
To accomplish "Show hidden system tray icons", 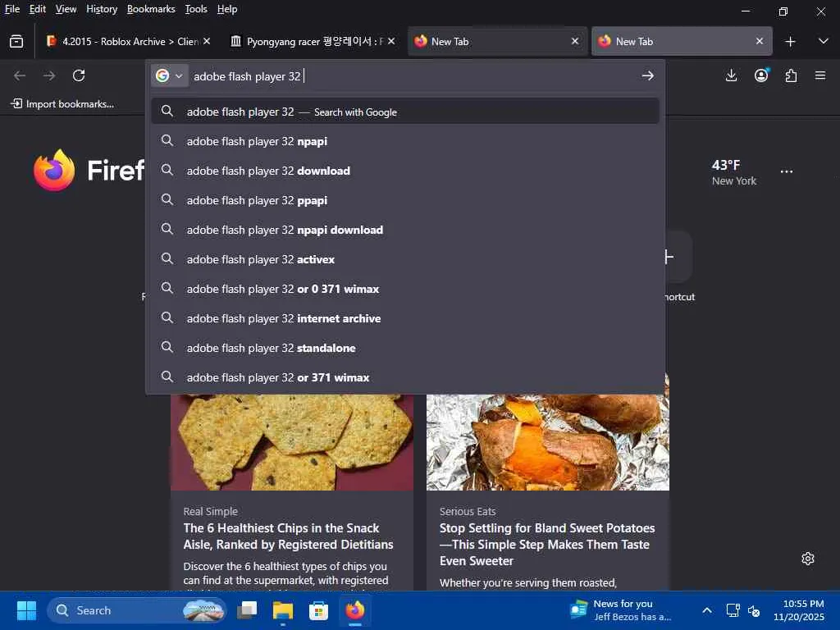I will (707, 610).
